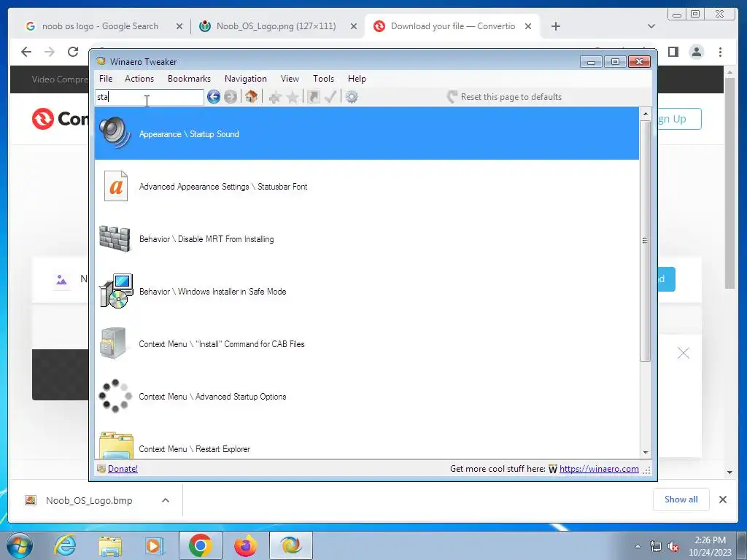Screen dimensions: 747x560
Task: Click Show all downloads button
Action: [x=681, y=499]
